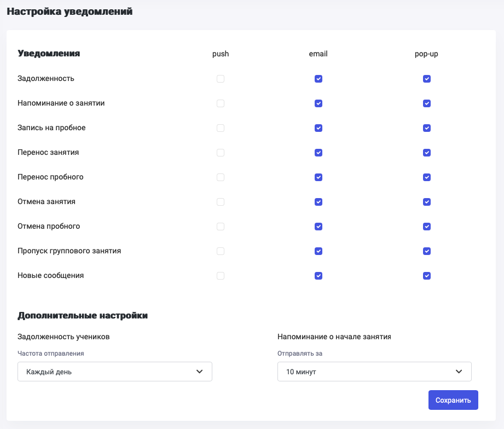
Task: Turn off pop-up for Перенос пробного
Action: click(427, 177)
